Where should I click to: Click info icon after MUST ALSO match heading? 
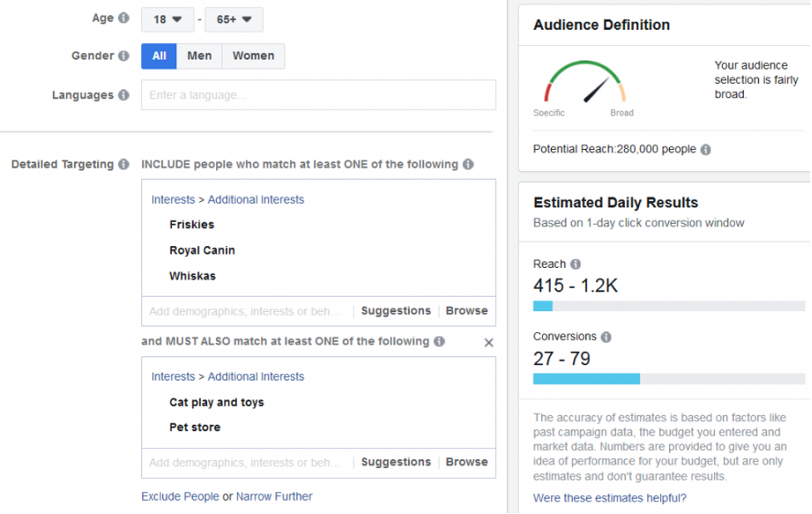439,342
